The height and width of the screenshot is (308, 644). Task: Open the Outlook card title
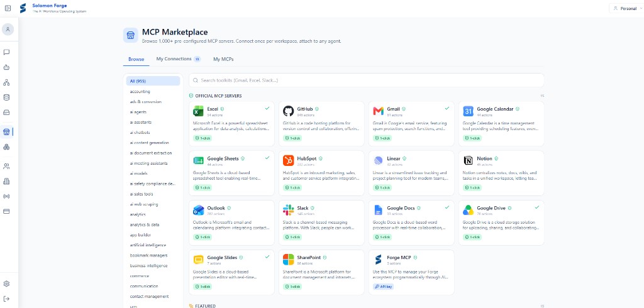coord(216,208)
